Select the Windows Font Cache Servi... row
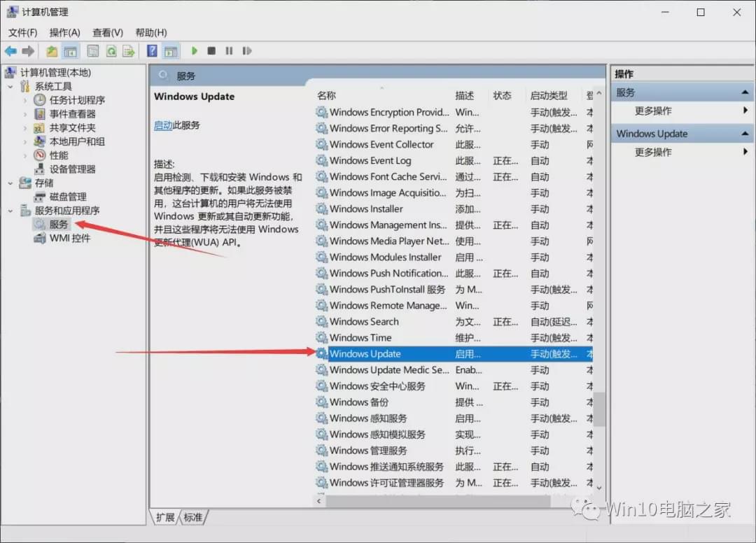 (454, 177)
